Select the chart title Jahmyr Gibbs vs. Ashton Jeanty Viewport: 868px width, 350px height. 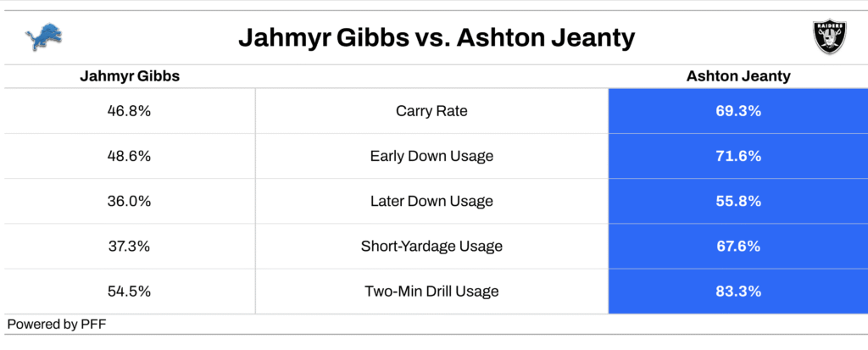coord(437,39)
